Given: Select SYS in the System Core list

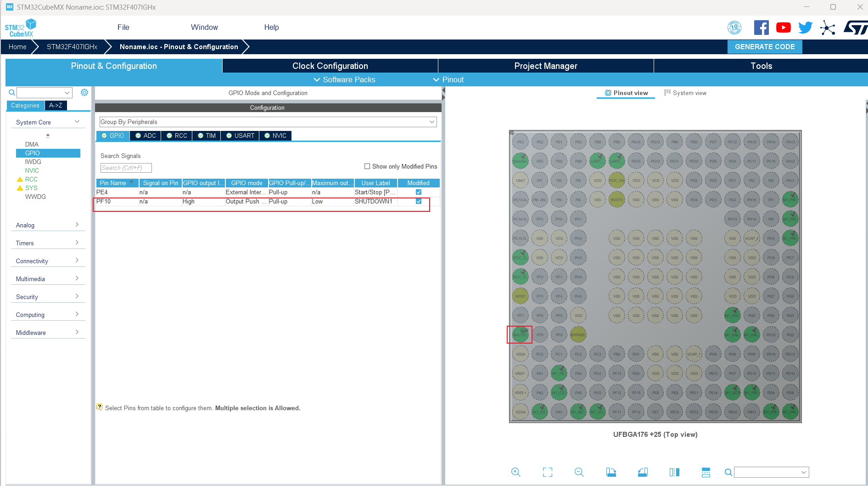Looking at the screenshot, I should coord(31,188).
